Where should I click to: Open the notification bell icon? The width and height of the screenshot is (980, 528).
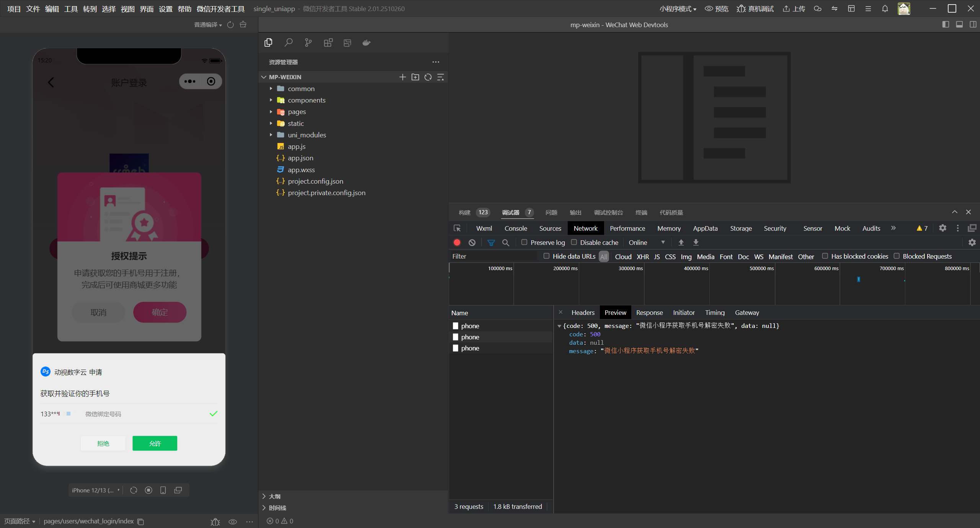(x=885, y=9)
